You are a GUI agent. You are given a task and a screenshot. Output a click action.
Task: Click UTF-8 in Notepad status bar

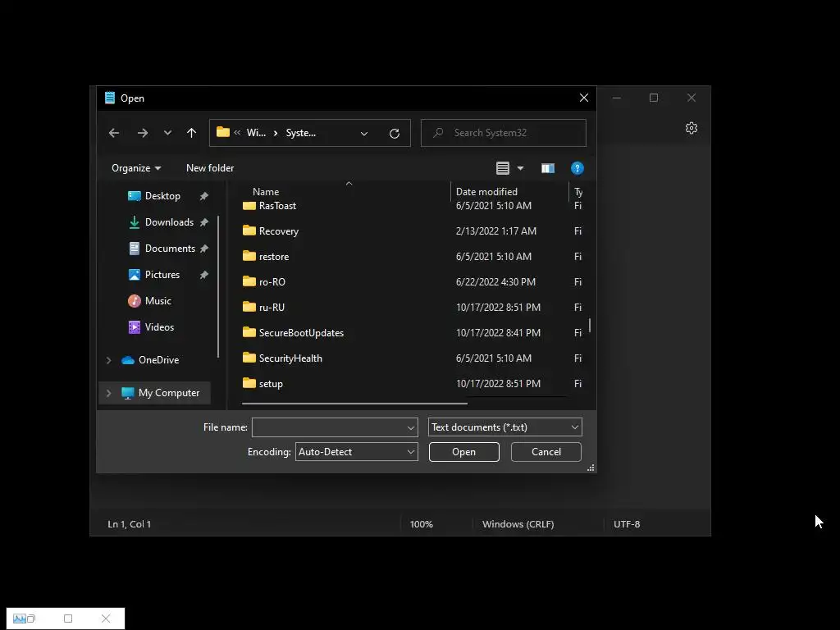click(x=627, y=524)
